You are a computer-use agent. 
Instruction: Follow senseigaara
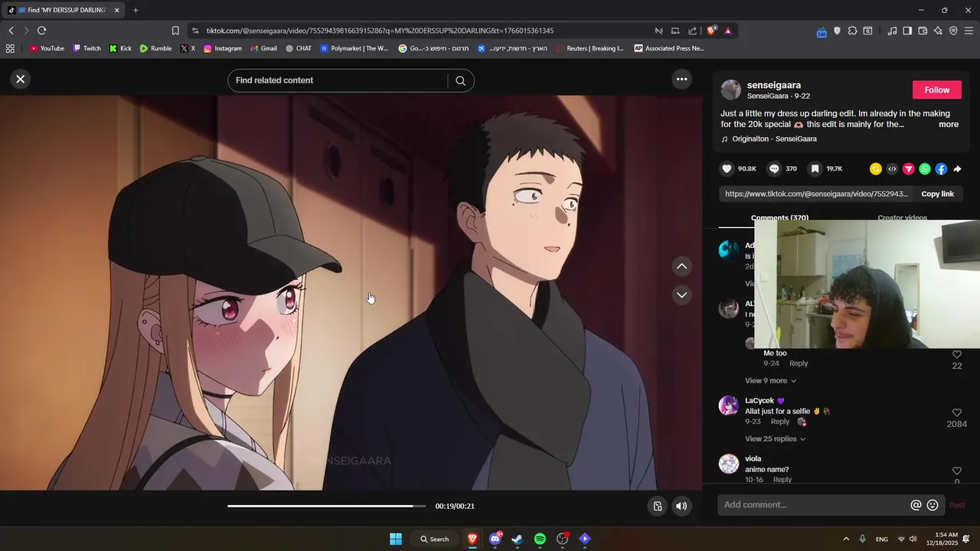(936, 90)
